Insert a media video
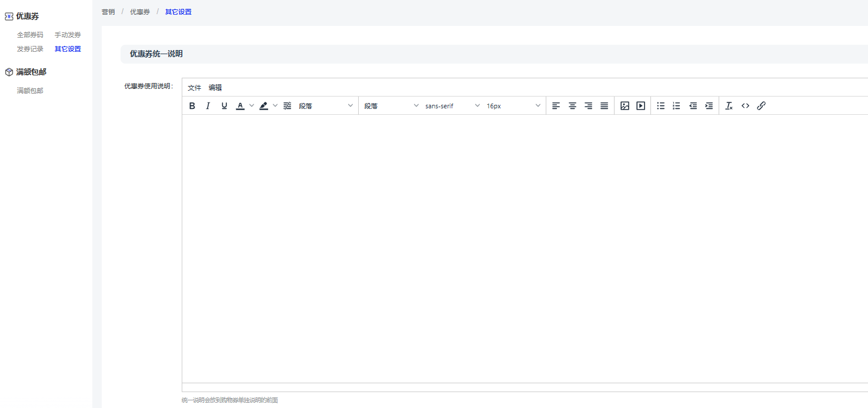 point(640,106)
